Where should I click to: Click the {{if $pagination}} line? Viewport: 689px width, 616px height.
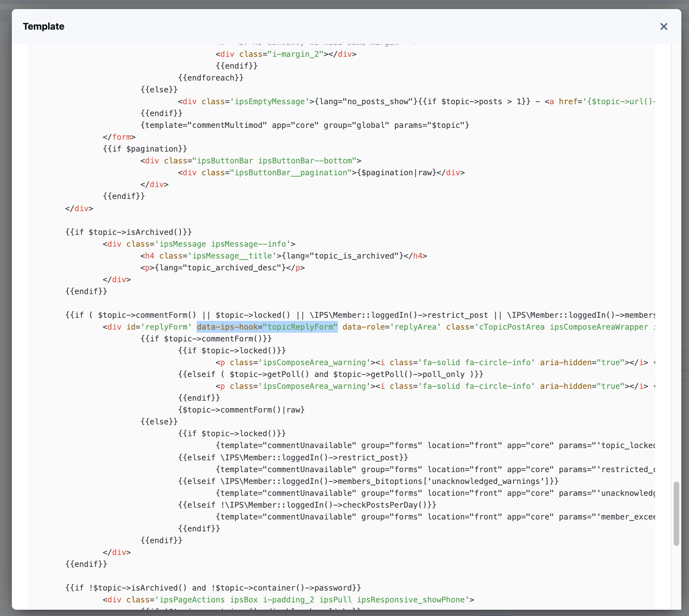click(145, 149)
